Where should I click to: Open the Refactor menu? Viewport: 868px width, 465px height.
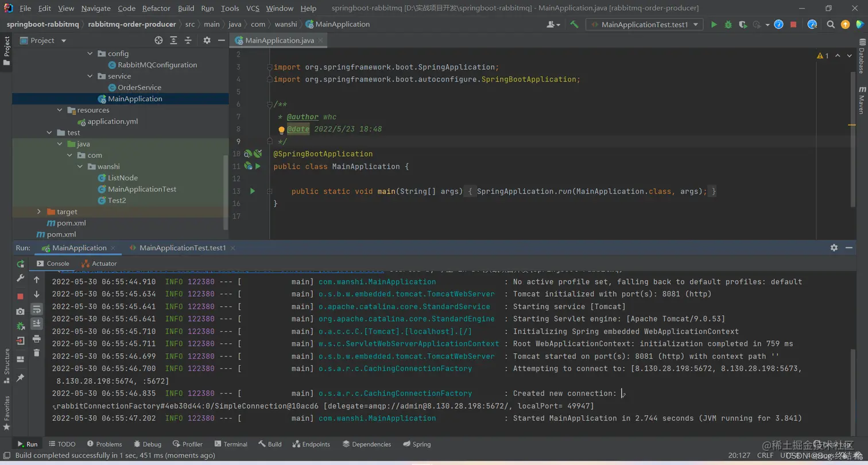point(156,8)
